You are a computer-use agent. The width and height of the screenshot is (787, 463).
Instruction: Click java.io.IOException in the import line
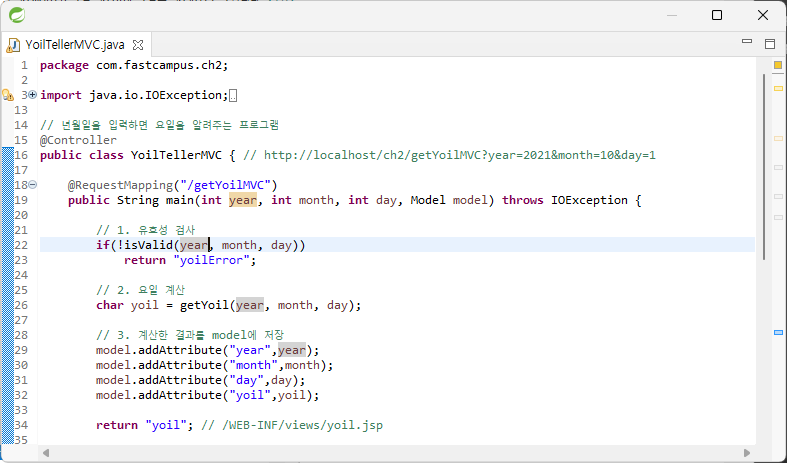pyautogui.click(x=155, y=95)
